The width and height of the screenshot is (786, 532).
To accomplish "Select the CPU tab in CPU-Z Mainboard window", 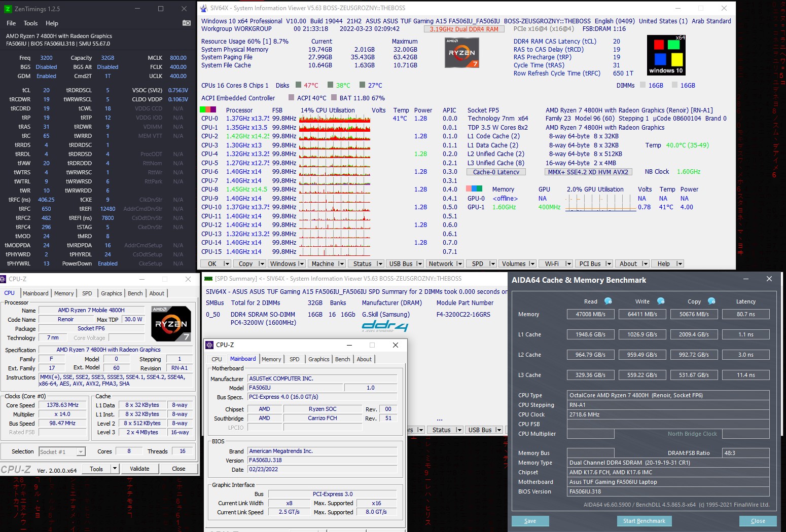I will pyautogui.click(x=217, y=359).
